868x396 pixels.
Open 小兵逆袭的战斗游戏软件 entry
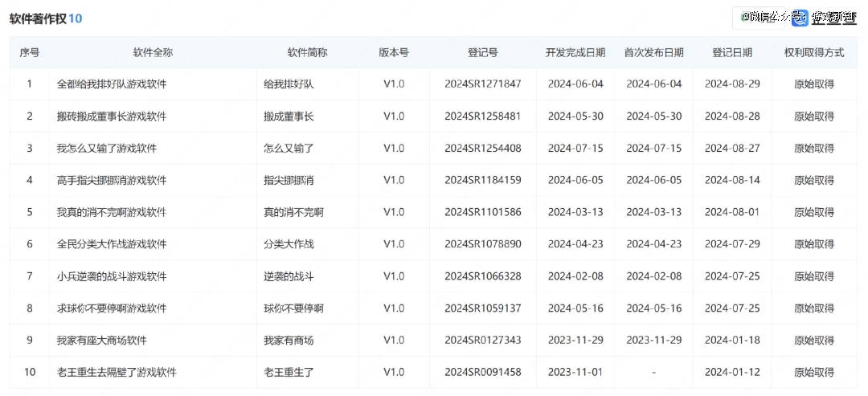pyautogui.click(x=112, y=276)
